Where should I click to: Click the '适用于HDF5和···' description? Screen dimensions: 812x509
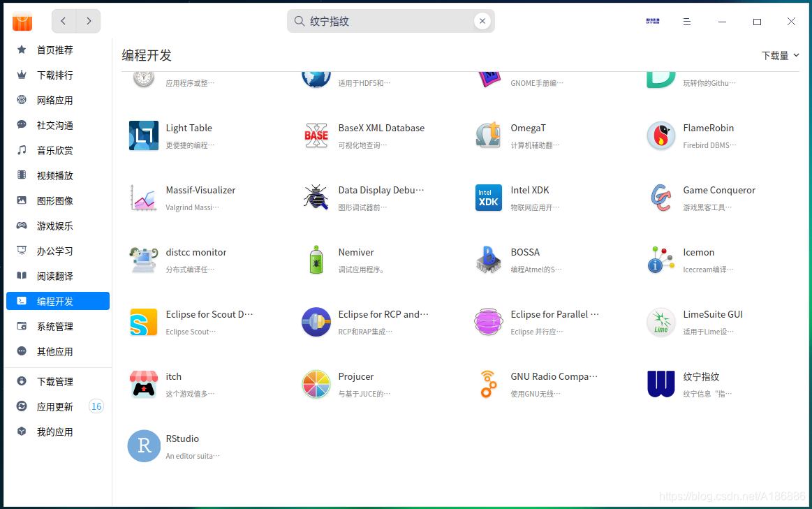[x=364, y=83]
